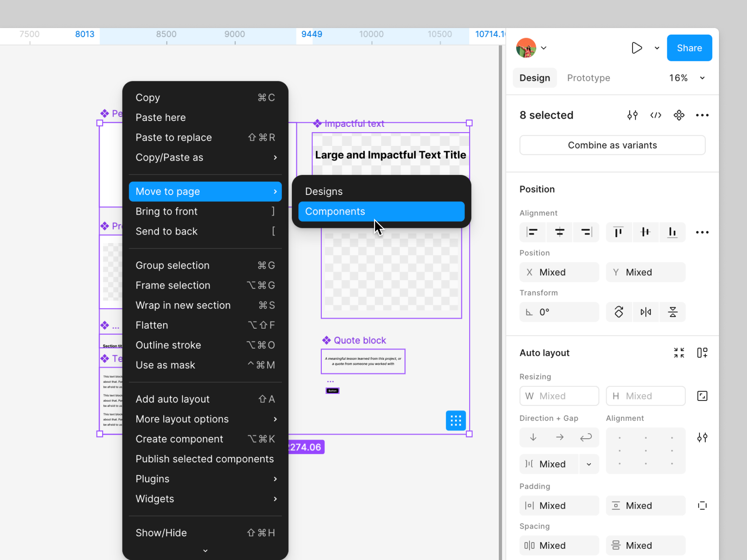Viewport: 747px width, 560px height.
Task: Select wrap direction in auto layout
Action: pos(586,437)
